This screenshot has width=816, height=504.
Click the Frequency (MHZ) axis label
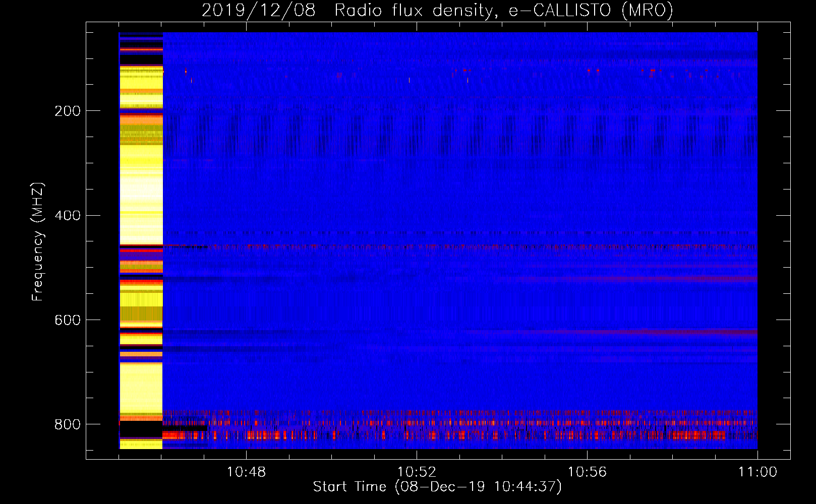[x=38, y=242]
